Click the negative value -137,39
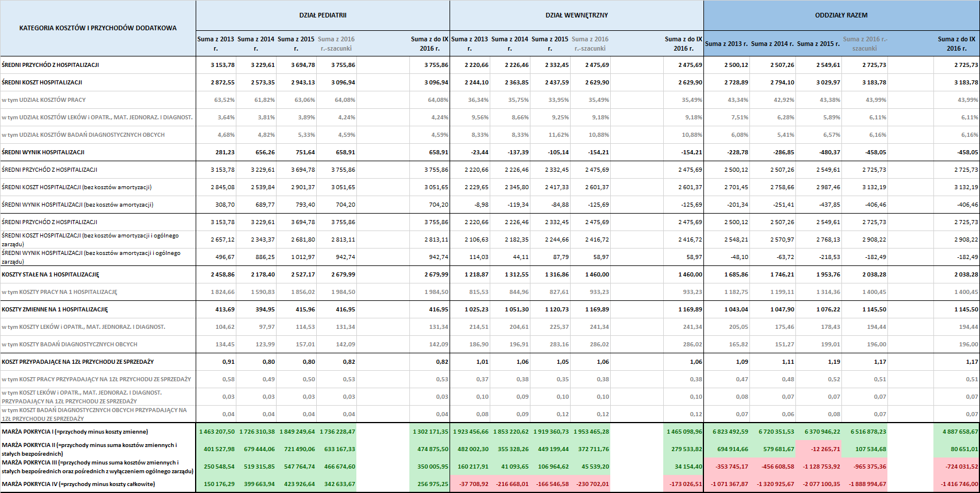The image size is (980, 493). pyautogui.click(x=510, y=152)
